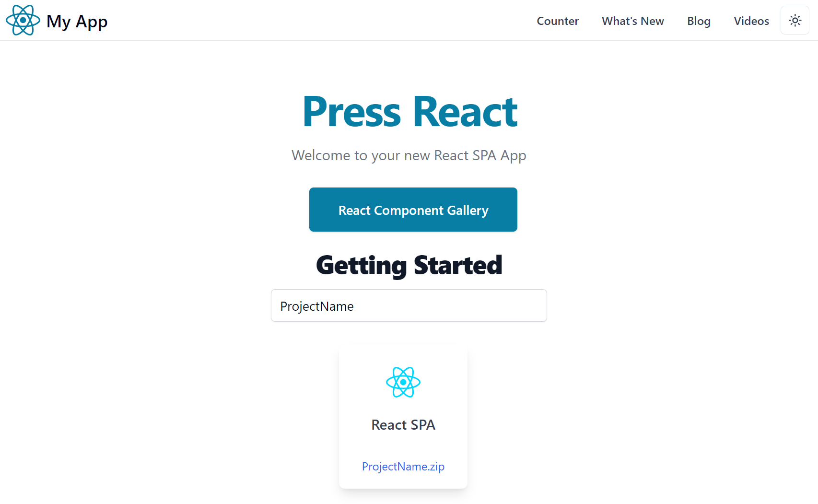Focus the ProjectName text input
Image resolution: width=818 pixels, height=504 pixels.
tap(409, 305)
